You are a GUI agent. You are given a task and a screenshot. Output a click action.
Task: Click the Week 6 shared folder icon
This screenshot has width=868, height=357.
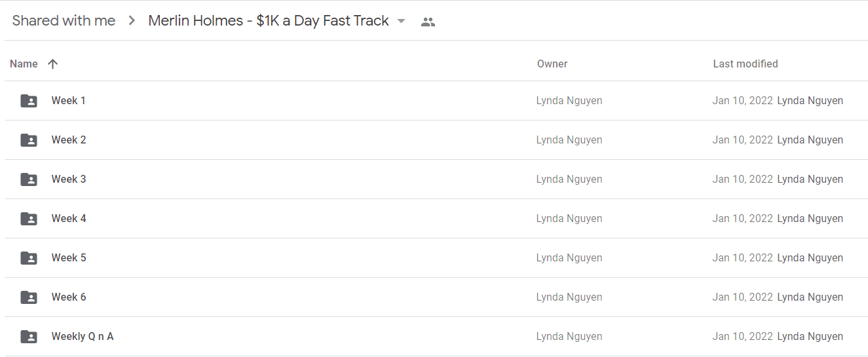(x=29, y=297)
